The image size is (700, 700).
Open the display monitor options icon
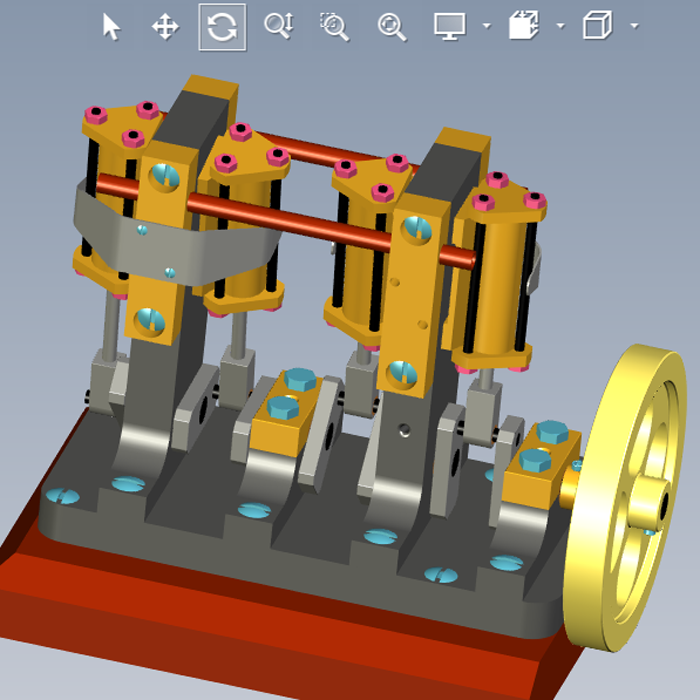tap(450, 26)
